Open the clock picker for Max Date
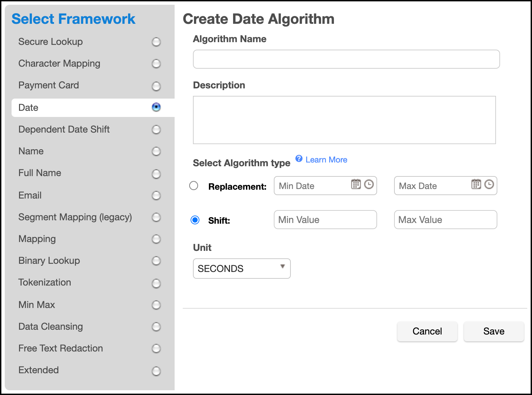 pyautogui.click(x=489, y=184)
